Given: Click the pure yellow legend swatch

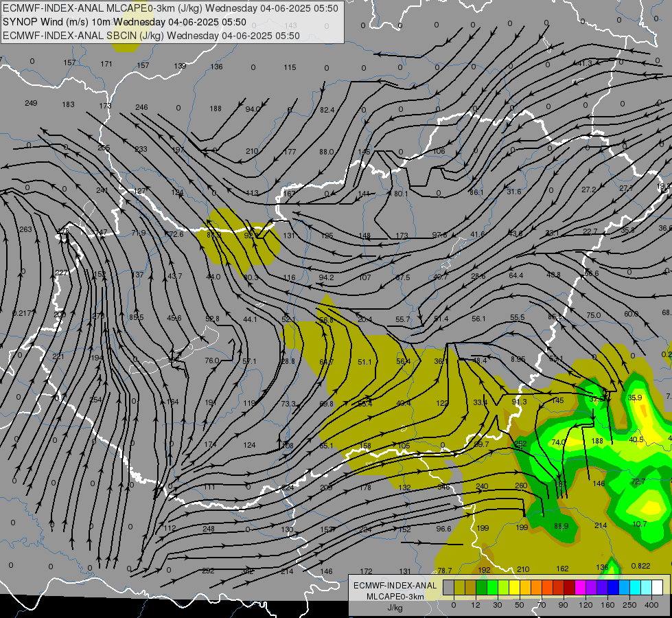Looking at the screenshot, I should click(x=515, y=588).
